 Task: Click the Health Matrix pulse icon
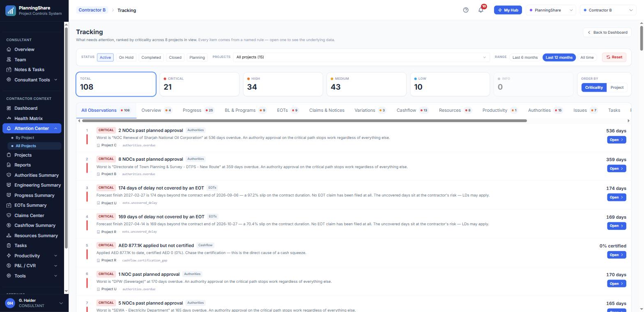click(x=9, y=118)
